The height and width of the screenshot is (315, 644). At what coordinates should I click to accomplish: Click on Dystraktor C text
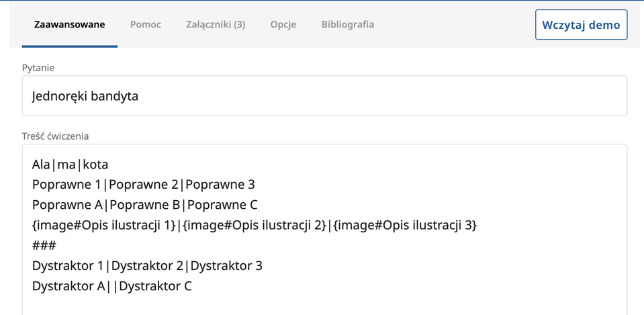(x=156, y=285)
